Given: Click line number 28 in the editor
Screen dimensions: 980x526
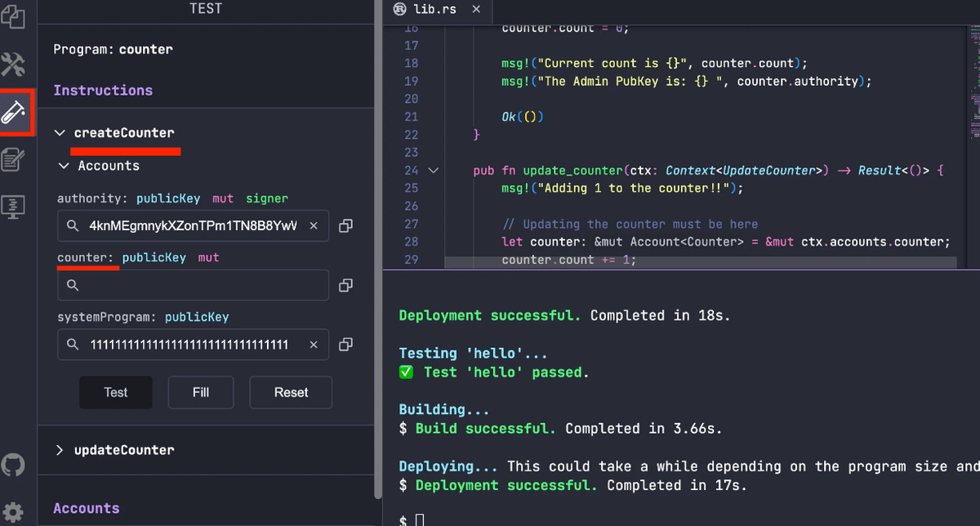Looking at the screenshot, I should tap(411, 242).
